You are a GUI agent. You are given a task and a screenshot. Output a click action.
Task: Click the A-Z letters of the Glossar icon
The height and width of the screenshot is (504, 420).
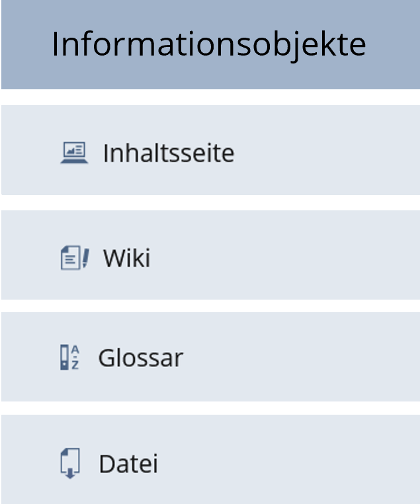[75, 357]
